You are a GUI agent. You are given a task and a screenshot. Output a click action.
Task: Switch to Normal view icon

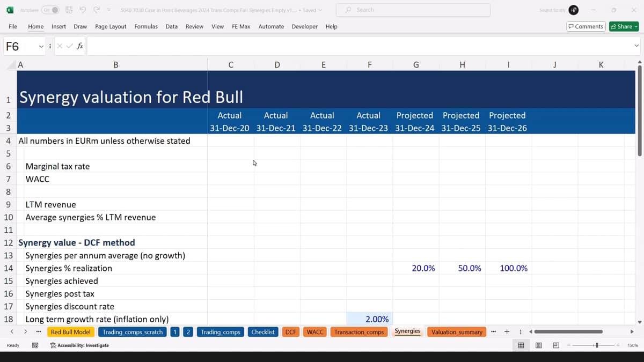[521, 345]
